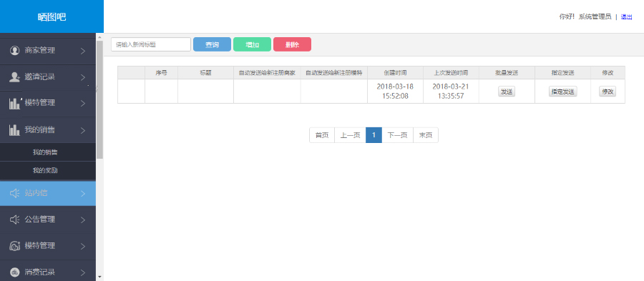Click the speaker icon beside 站内信

coord(14,193)
